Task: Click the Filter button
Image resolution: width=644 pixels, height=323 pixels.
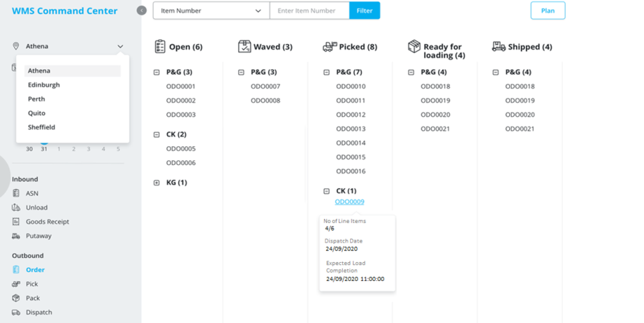Action: [364, 11]
